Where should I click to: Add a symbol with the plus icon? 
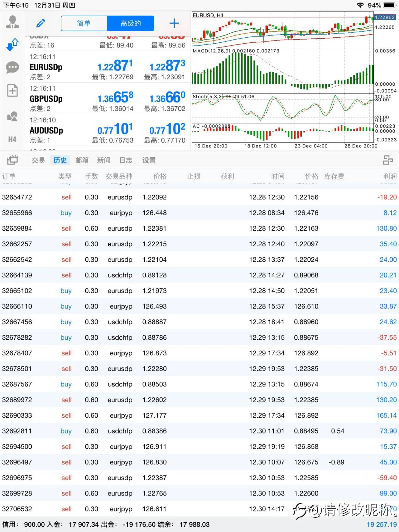point(174,23)
